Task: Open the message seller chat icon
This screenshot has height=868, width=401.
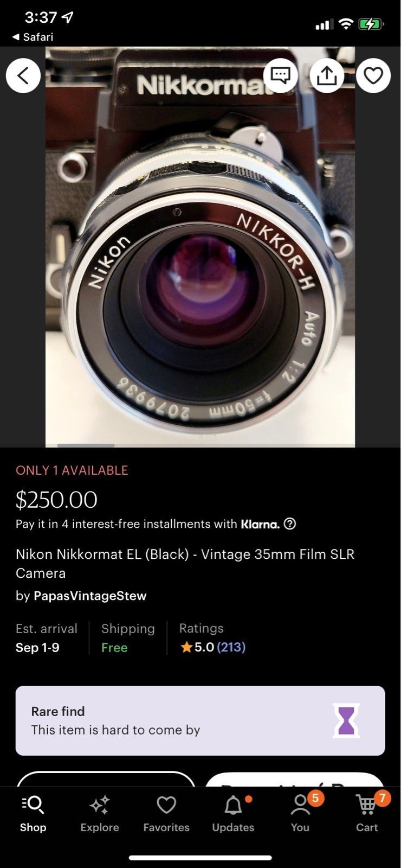Action: coord(280,75)
